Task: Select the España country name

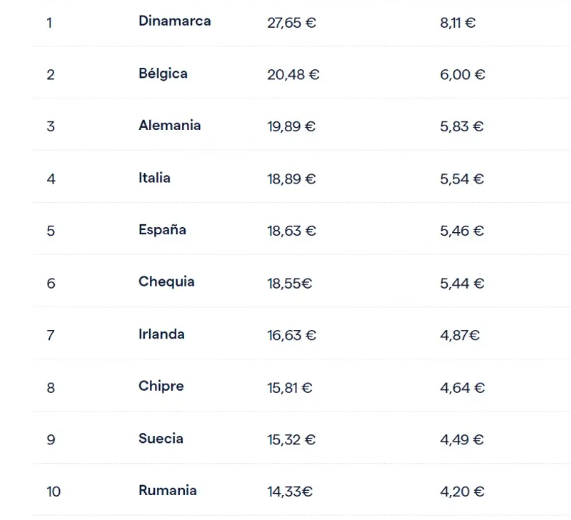Action: coord(162,231)
